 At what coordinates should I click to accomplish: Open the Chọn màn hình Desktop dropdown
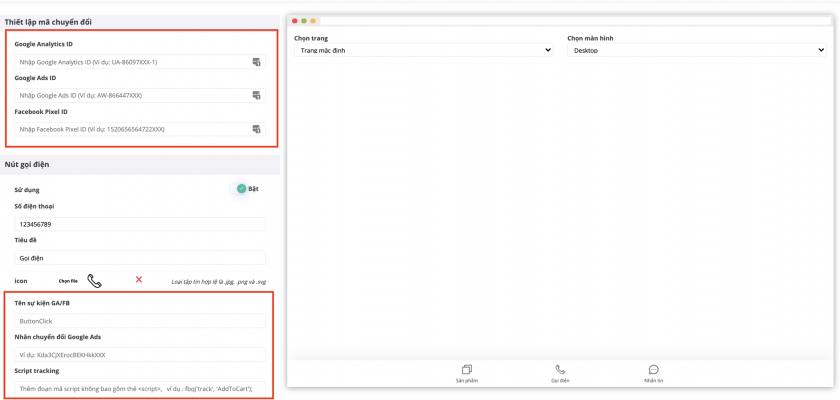click(696, 50)
